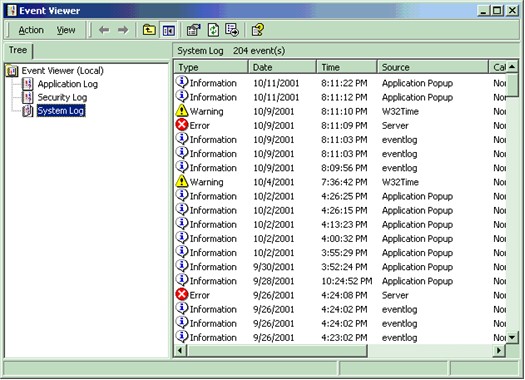
Task: Click the Export List toolbar icon
Action: (x=232, y=30)
